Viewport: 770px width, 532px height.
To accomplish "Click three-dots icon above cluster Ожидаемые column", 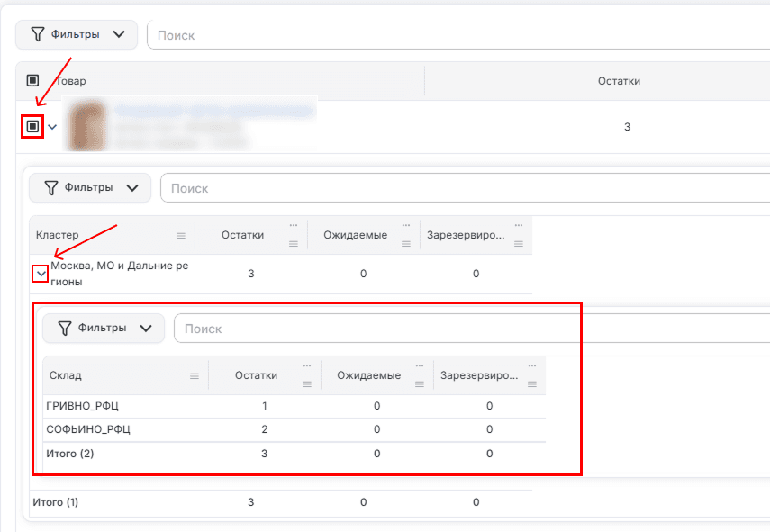I will pos(405,225).
